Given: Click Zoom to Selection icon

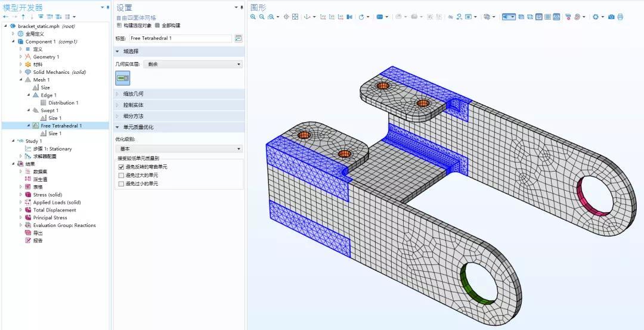Looking at the screenshot, I should pyautogui.click(x=286, y=17).
